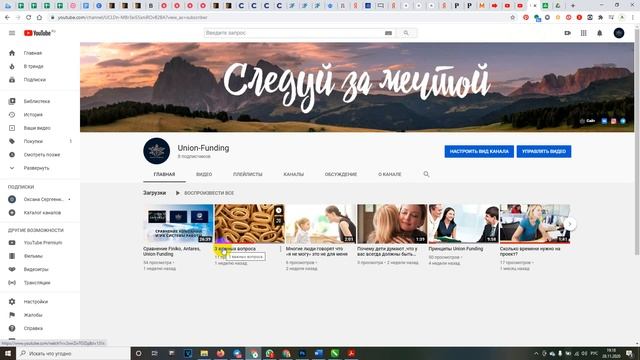Click the Union-Funding channel avatar
The image size is (640, 360).
(x=157, y=151)
